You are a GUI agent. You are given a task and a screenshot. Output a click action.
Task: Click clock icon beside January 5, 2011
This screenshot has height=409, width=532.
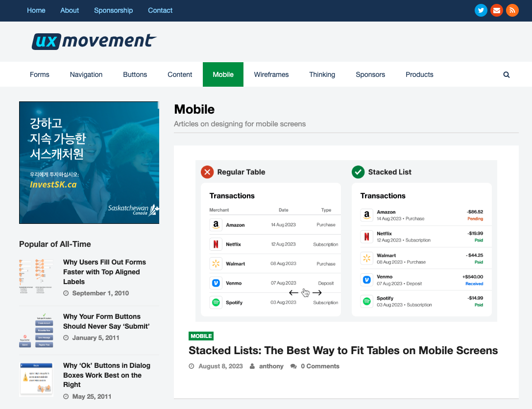coord(66,338)
